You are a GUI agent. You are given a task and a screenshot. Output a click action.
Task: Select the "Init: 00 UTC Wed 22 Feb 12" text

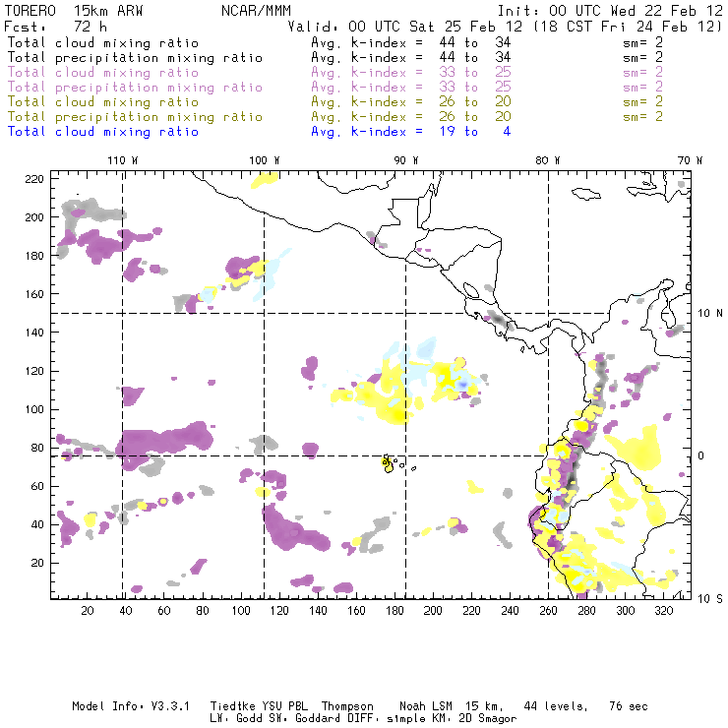point(610,11)
